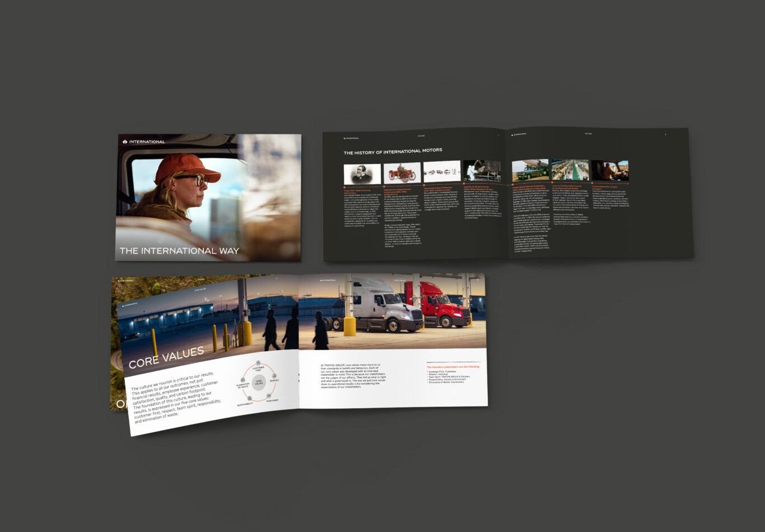Screen dimensions: 765x532
Task: Select the row of vintage trucks timeline image
Action: (x=442, y=171)
